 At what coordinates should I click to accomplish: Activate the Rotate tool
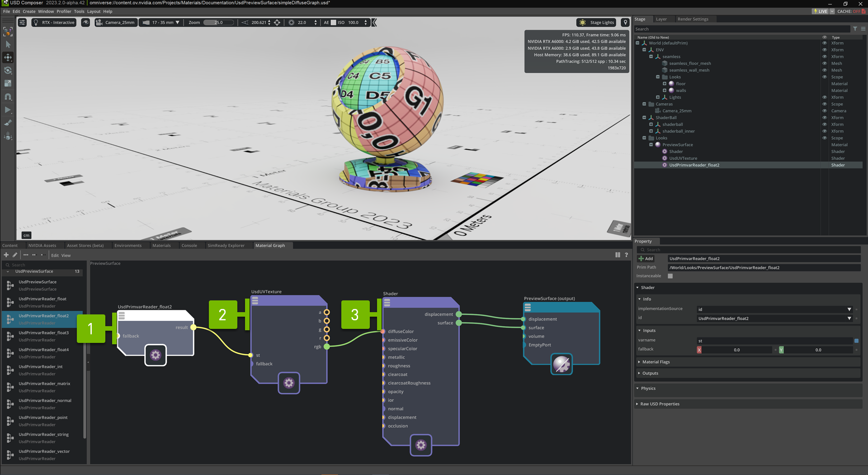click(x=8, y=71)
